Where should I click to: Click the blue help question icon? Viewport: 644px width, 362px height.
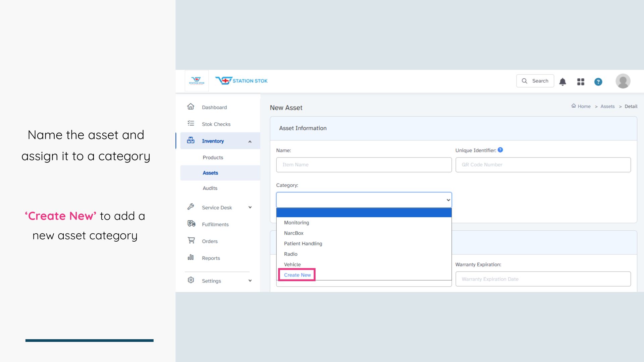[x=598, y=81]
